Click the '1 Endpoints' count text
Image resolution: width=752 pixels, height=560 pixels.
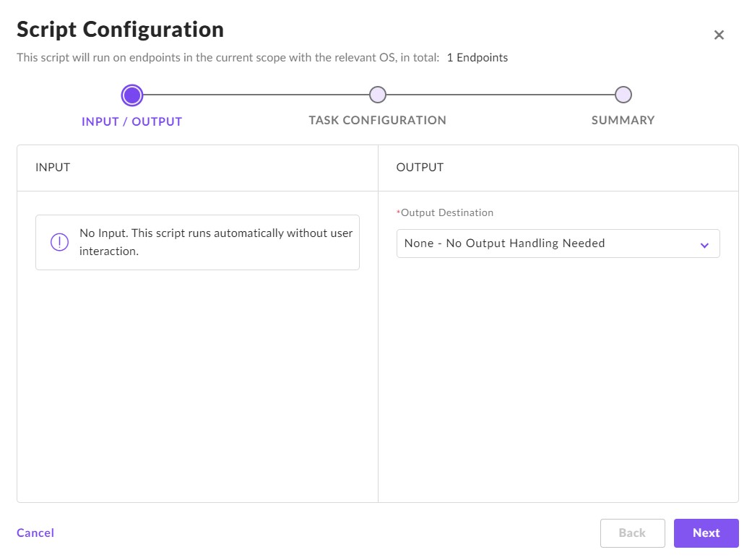coord(477,58)
